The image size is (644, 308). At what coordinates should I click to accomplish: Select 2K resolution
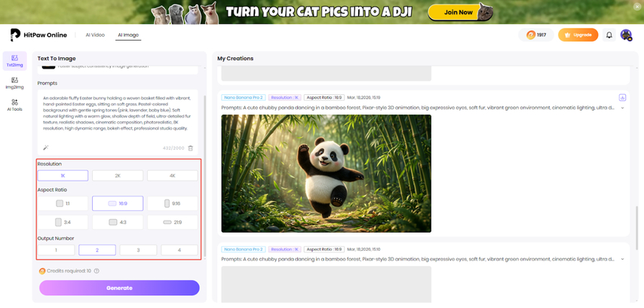tap(118, 175)
